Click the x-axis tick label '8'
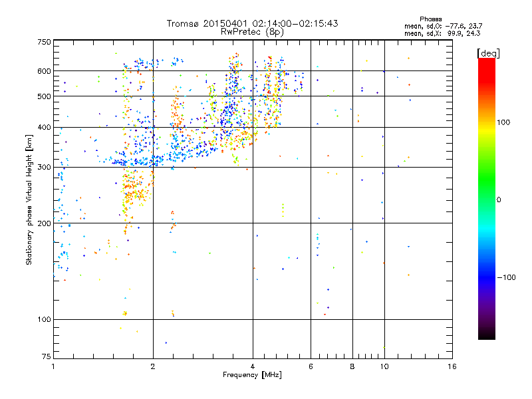 pos(352,366)
